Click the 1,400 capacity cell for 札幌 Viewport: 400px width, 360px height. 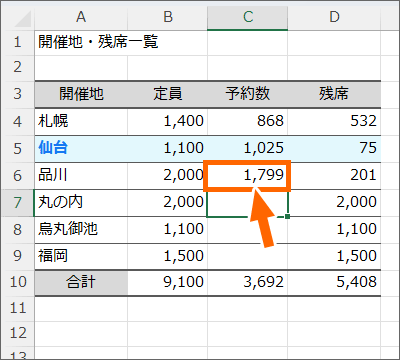tap(168, 122)
